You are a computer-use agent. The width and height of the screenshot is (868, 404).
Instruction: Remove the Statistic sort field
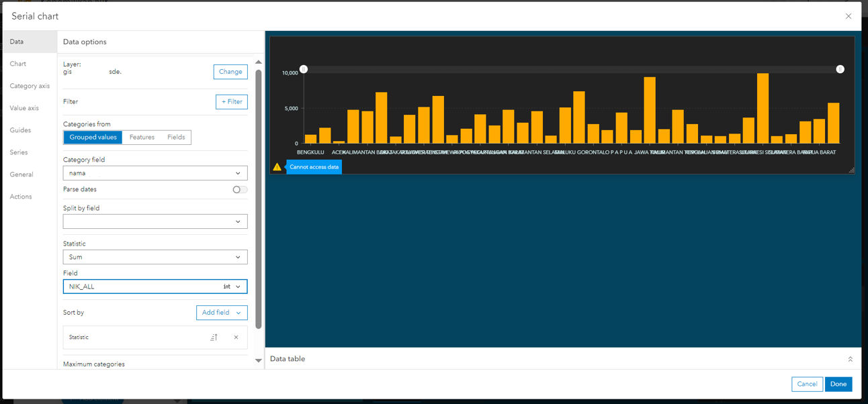point(236,338)
